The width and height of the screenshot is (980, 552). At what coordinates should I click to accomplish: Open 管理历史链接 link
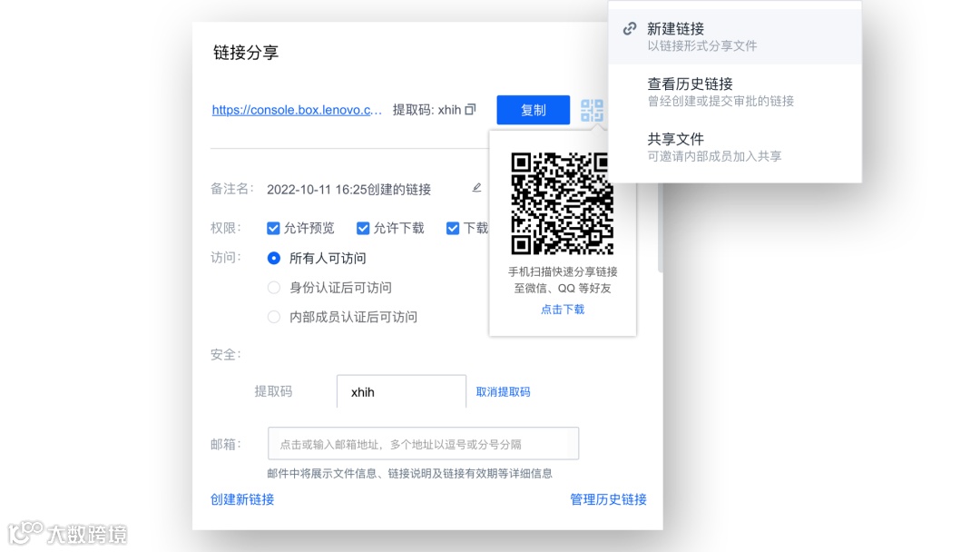(608, 499)
